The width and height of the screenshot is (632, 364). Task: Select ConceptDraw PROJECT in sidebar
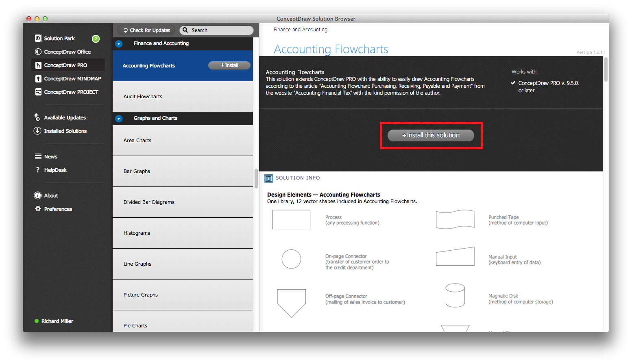coord(71,92)
